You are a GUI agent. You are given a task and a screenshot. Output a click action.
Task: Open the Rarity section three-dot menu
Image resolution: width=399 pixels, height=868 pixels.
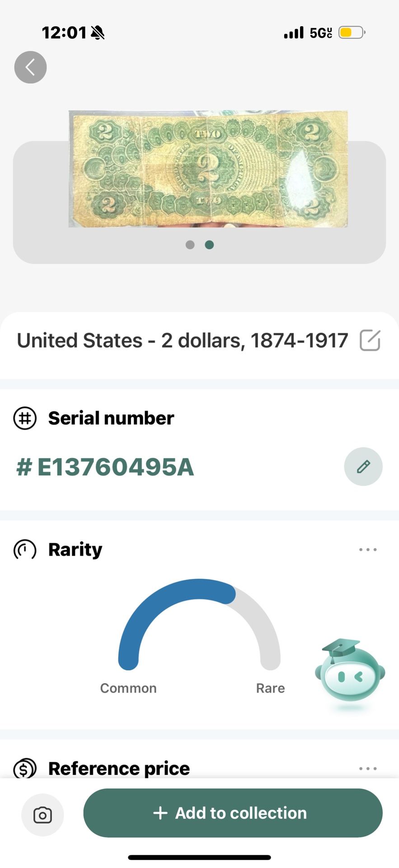click(368, 550)
